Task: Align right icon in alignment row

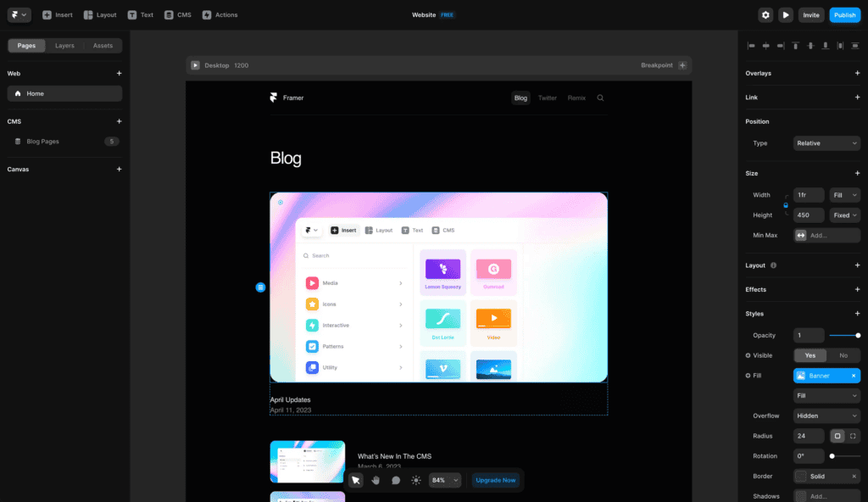Action: tap(781, 46)
